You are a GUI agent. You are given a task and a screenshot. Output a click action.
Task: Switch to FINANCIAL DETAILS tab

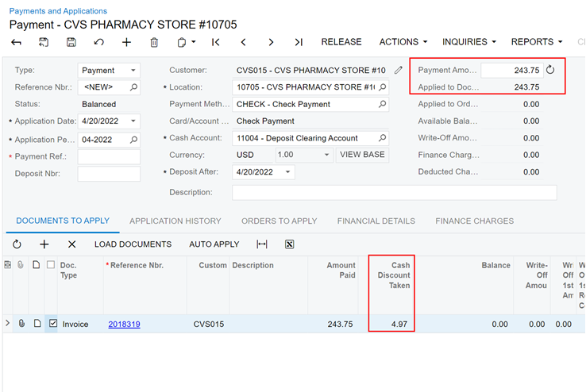(x=376, y=221)
